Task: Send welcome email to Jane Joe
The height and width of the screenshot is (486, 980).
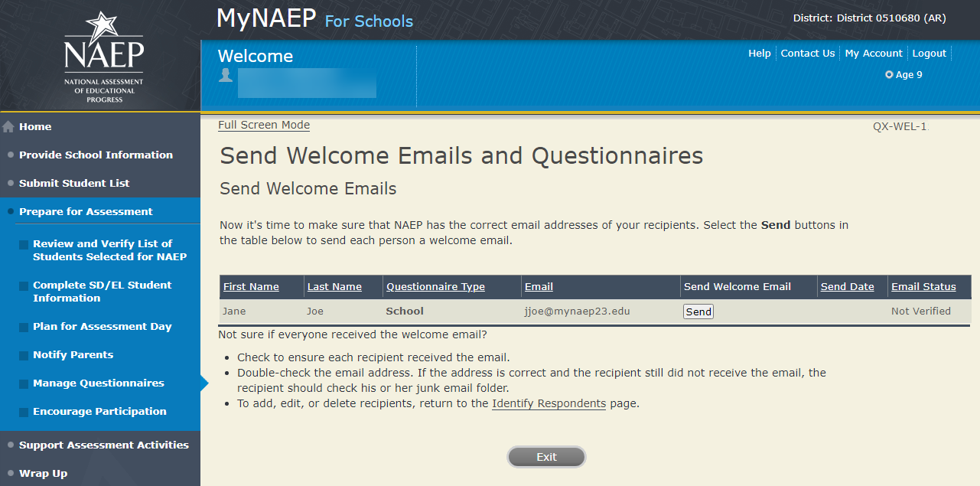Action: pyautogui.click(x=698, y=311)
